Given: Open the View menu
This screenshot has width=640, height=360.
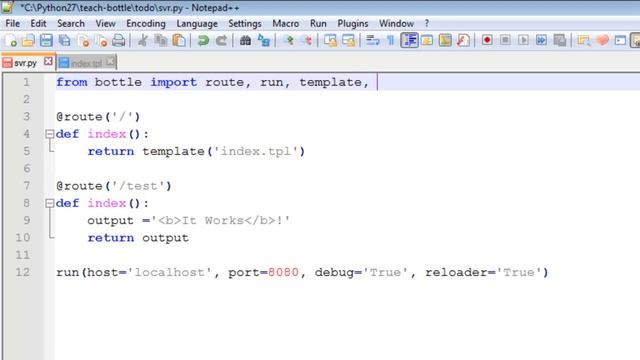Looking at the screenshot, I should pos(105,24).
